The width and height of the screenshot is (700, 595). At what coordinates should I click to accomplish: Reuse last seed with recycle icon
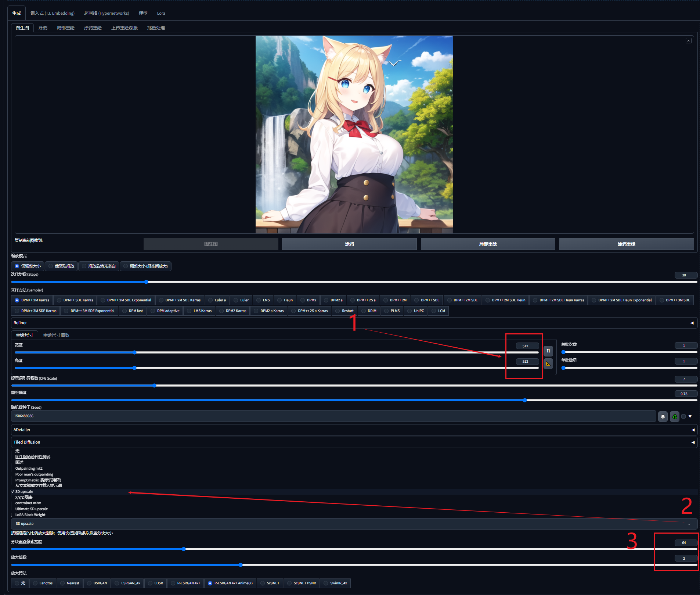coord(675,416)
